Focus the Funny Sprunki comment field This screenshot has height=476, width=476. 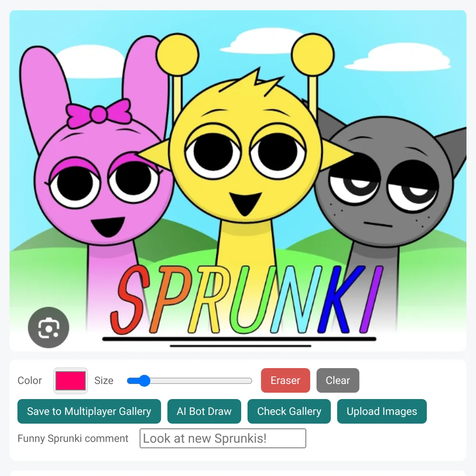coord(223,438)
